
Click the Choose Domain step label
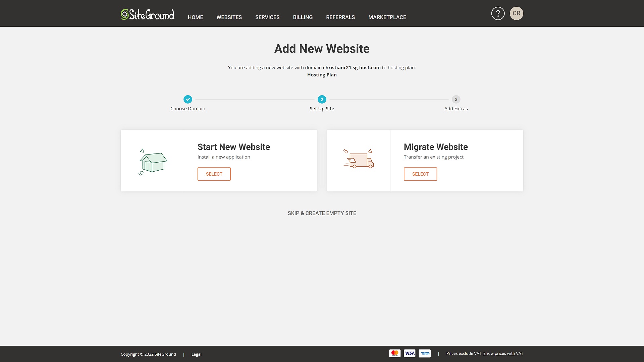coord(188,109)
